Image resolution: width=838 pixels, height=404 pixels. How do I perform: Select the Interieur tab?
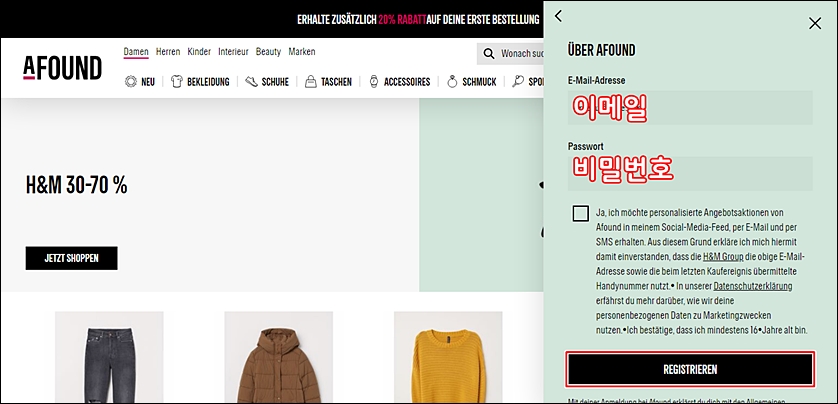233,52
